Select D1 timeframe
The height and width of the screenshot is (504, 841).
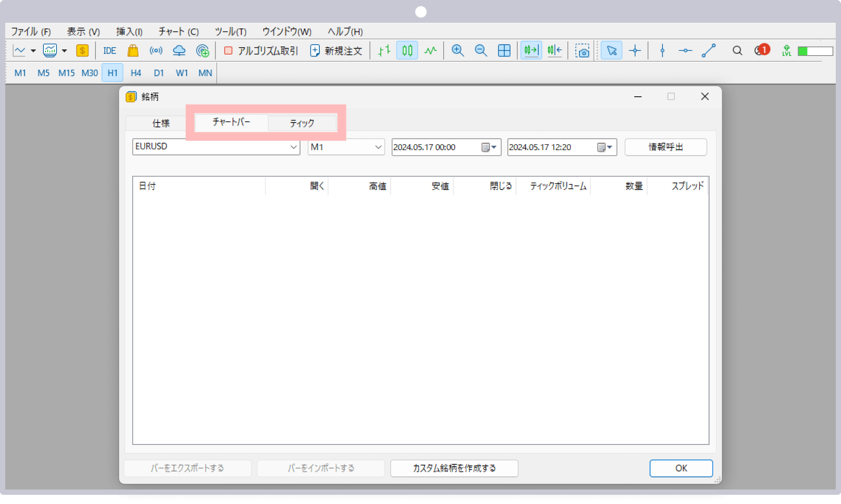tap(159, 73)
